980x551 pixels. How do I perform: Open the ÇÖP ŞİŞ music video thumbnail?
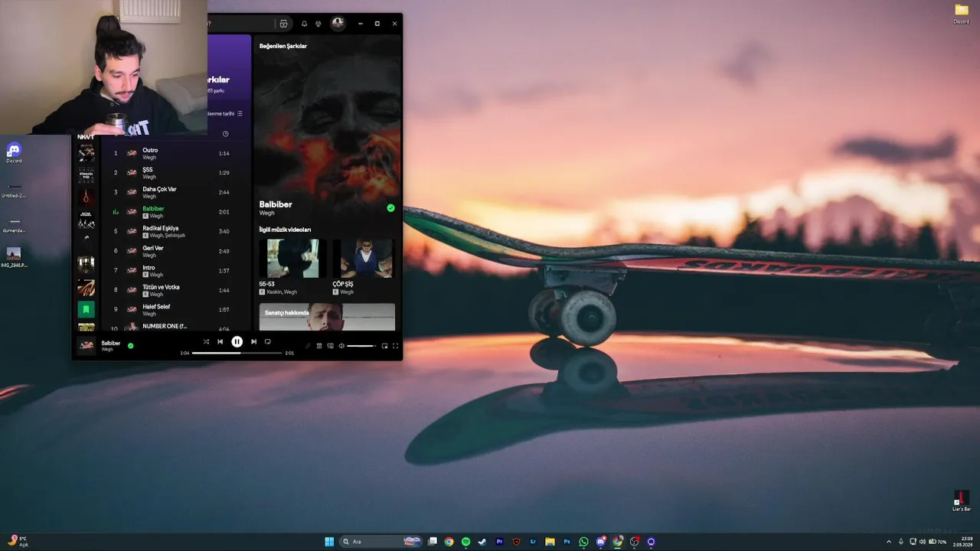[366, 258]
